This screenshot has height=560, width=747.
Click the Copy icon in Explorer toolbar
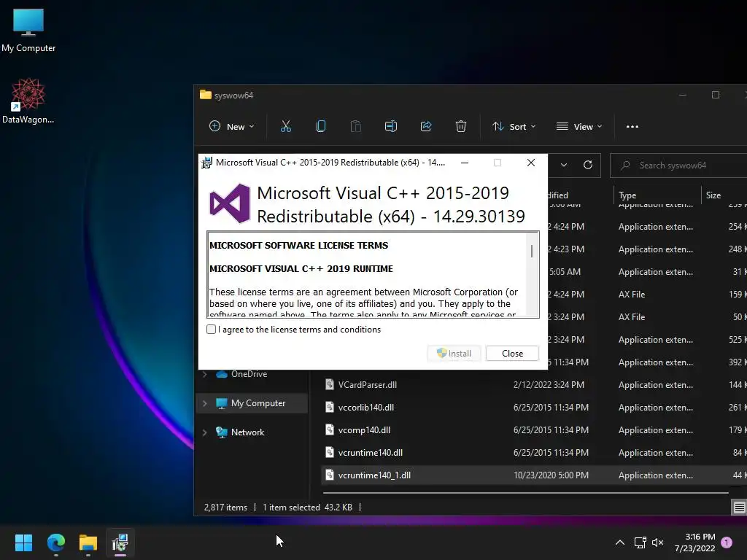tap(321, 127)
